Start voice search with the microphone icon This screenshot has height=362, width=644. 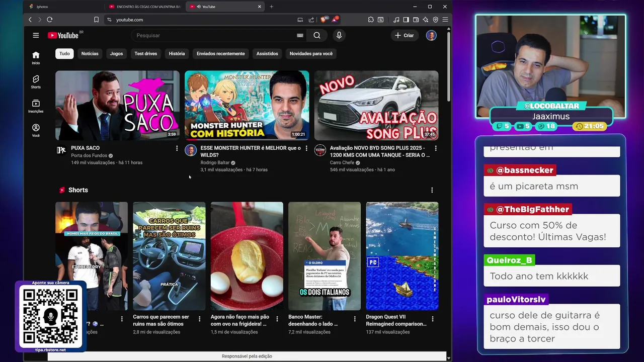pos(339,35)
